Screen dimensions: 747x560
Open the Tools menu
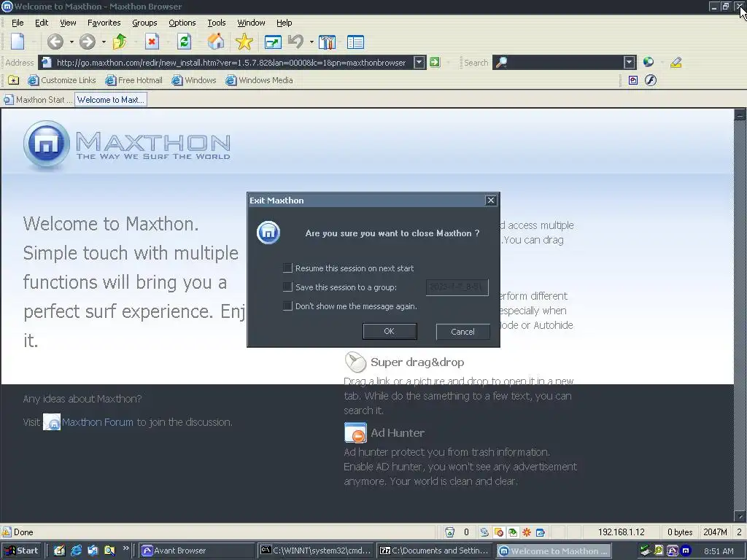coord(216,23)
